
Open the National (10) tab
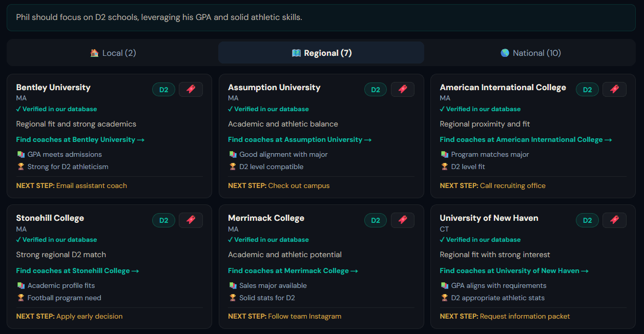pos(530,53)
